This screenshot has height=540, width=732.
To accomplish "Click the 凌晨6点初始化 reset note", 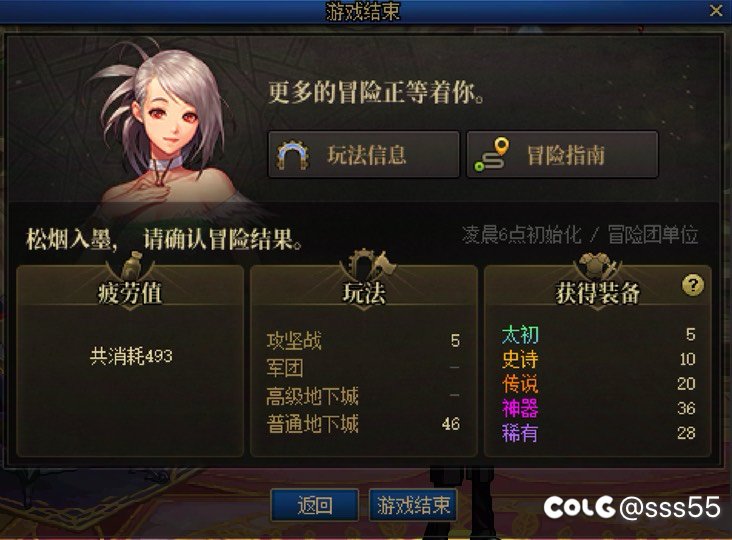I will 521,235.
